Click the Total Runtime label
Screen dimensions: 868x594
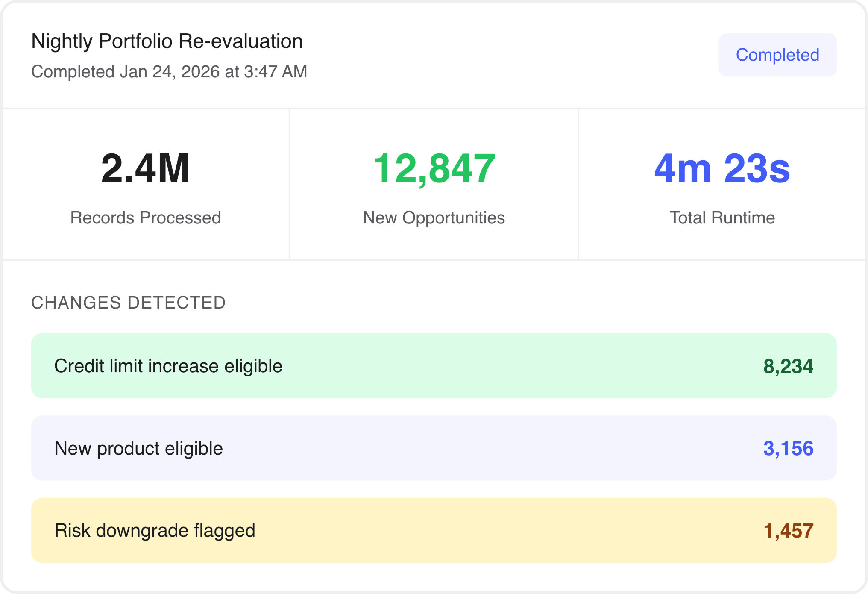[722, 218]
